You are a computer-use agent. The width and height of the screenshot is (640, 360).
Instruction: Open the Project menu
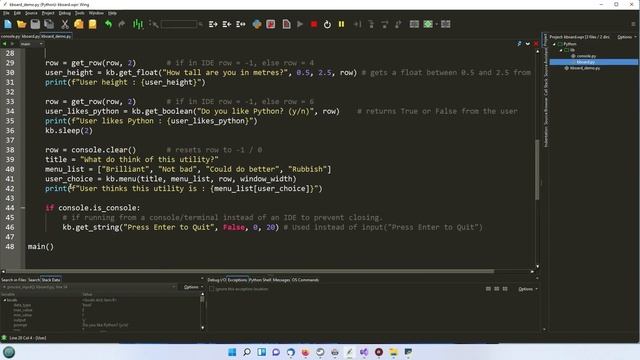48,13
